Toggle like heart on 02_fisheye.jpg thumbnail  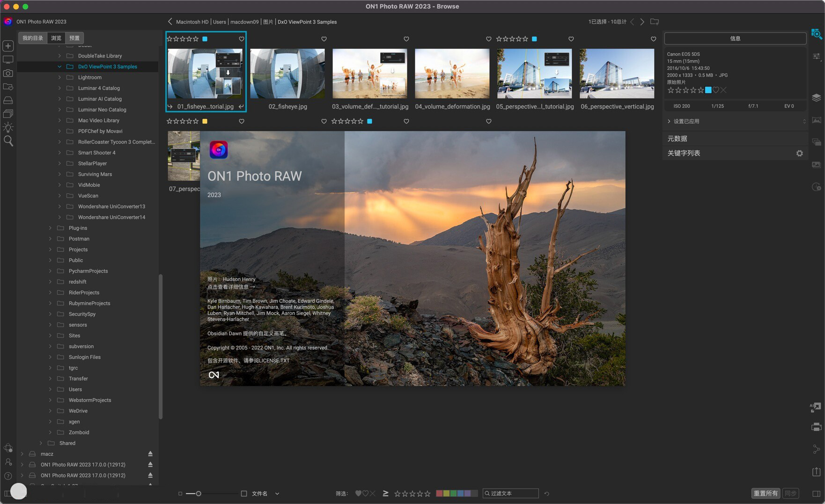pyautogui.click(x=324, y=39)
